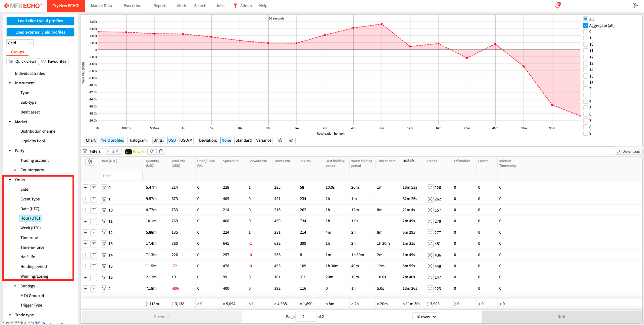This screenshot has height=325, width=644.
Task: Switch to the Groups tab
Action: coord(17,52)
